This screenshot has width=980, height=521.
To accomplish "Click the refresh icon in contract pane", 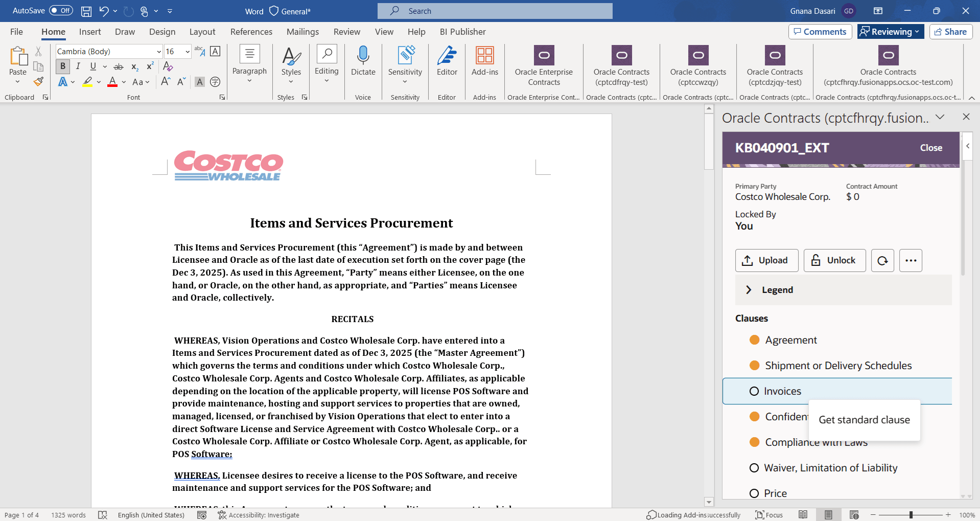I will tap(882, 260).
